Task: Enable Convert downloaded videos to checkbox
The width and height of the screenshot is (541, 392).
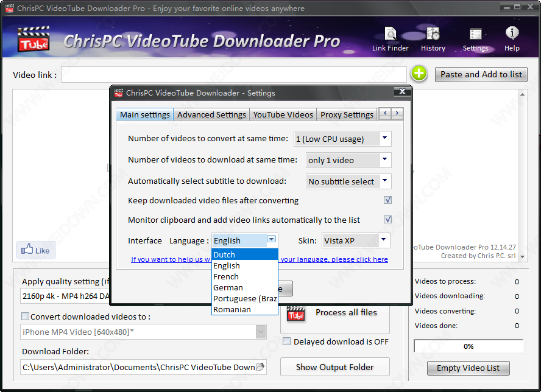Action: tap(25, 316)
